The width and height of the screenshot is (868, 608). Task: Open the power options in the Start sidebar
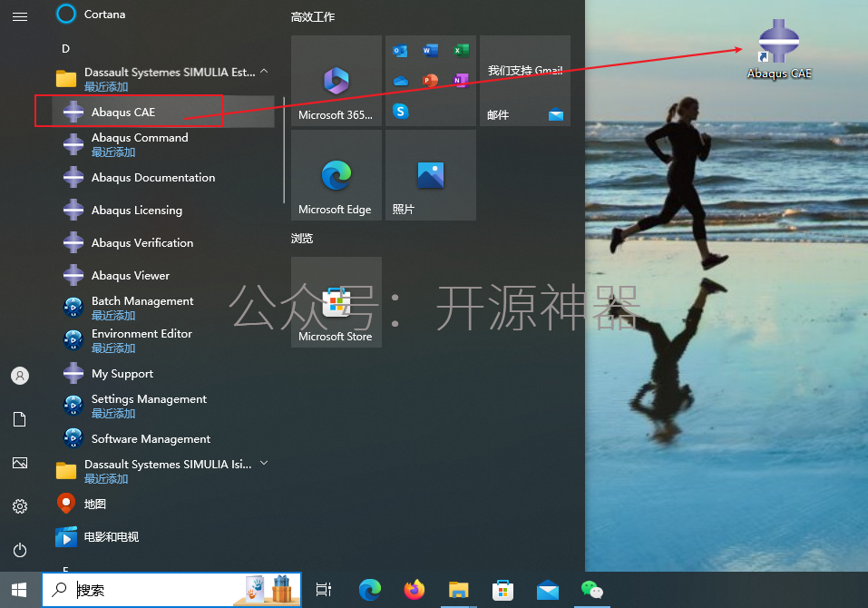[19, 550]
